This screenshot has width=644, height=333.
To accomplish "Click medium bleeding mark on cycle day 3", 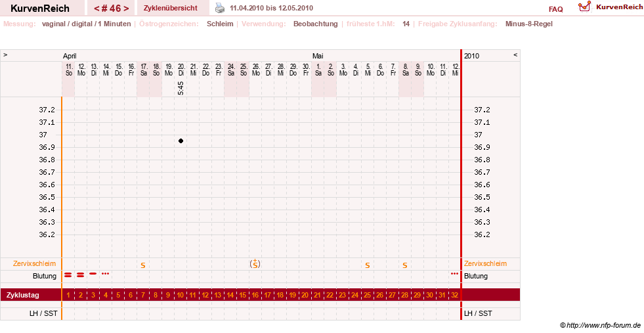I will pos(93,273).
